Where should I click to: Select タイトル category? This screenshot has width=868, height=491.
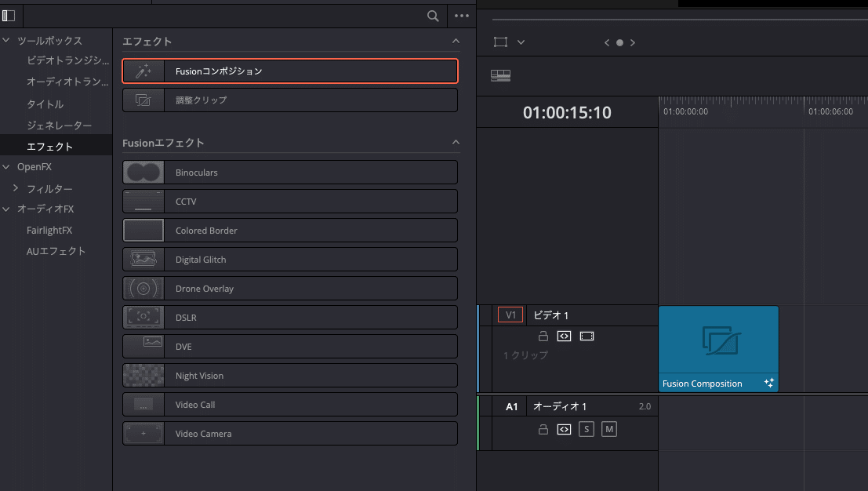click(x=45, y=104)
